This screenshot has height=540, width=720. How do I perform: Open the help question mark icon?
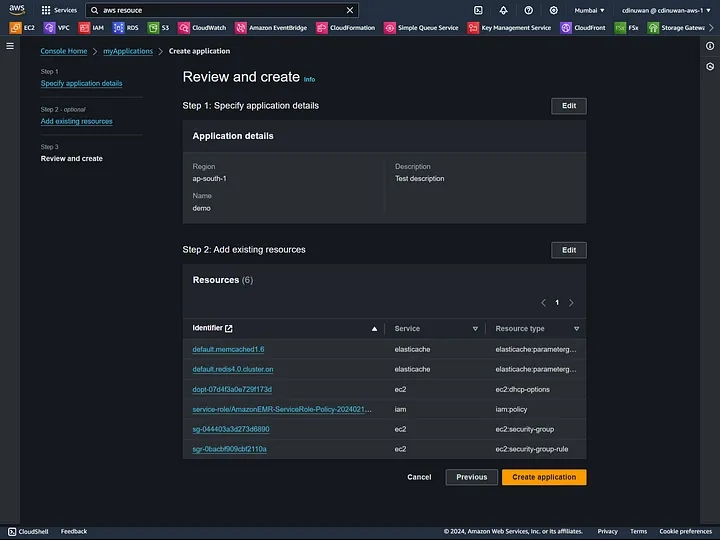pyautogui.click(x=529, y=10)
